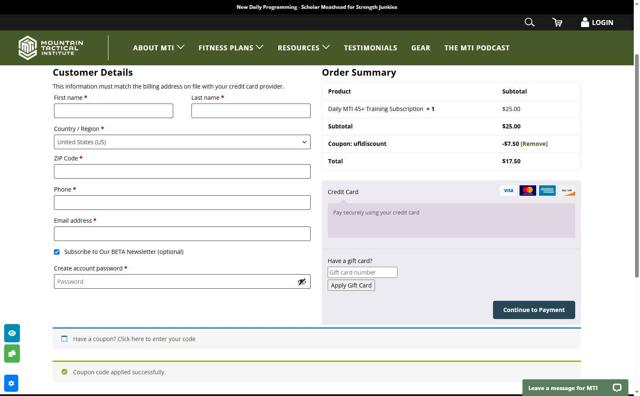Screen dimensions: 640x396
Task: Click the green copy widget icon
Action: coord(12,354)
